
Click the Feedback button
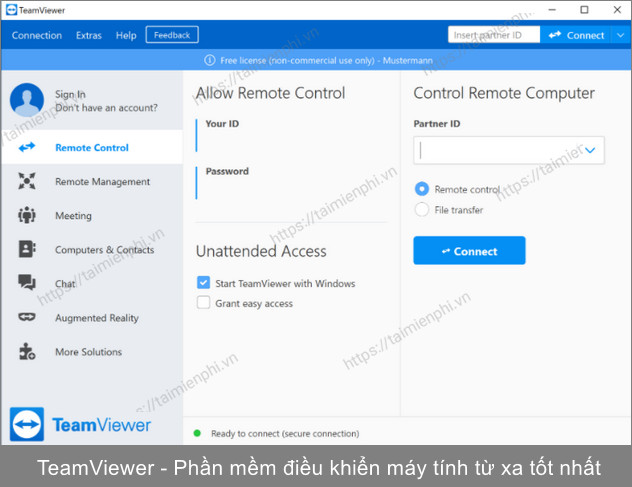point(172,35)
